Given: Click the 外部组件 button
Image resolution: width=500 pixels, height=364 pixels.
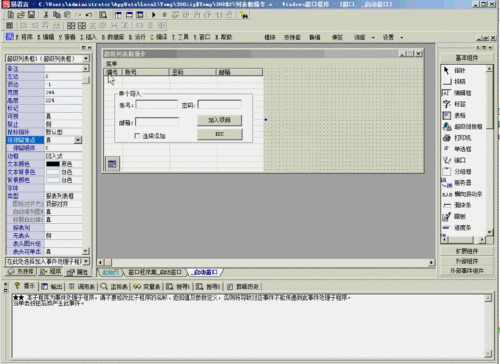Looking at the screenshot, I should click(x=467, y=261).
